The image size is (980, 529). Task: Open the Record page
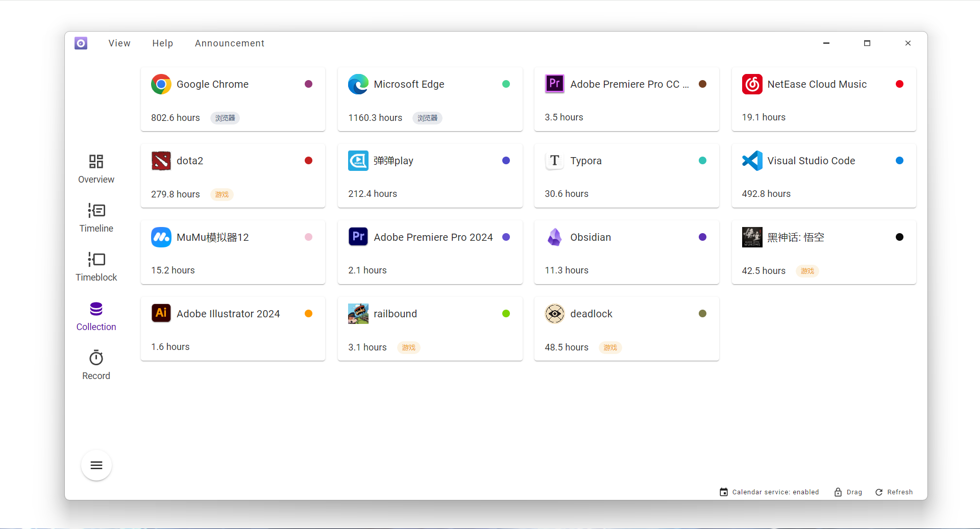pos(96,365)
